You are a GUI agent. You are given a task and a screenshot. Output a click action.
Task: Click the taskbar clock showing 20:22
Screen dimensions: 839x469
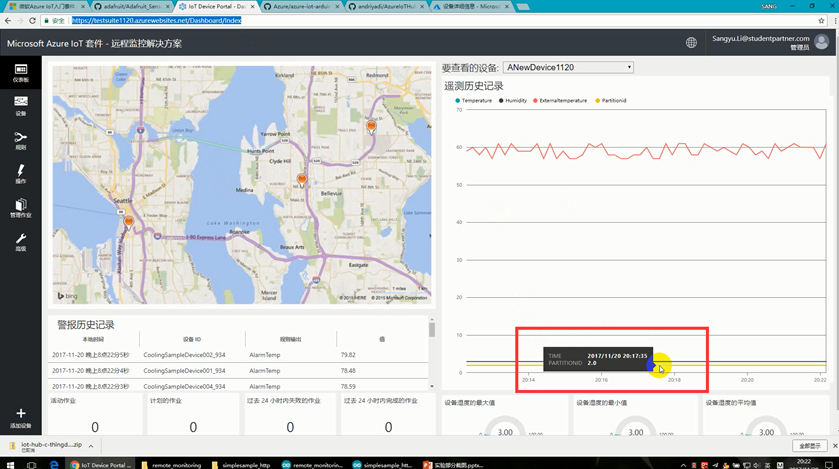pos(804,464)
